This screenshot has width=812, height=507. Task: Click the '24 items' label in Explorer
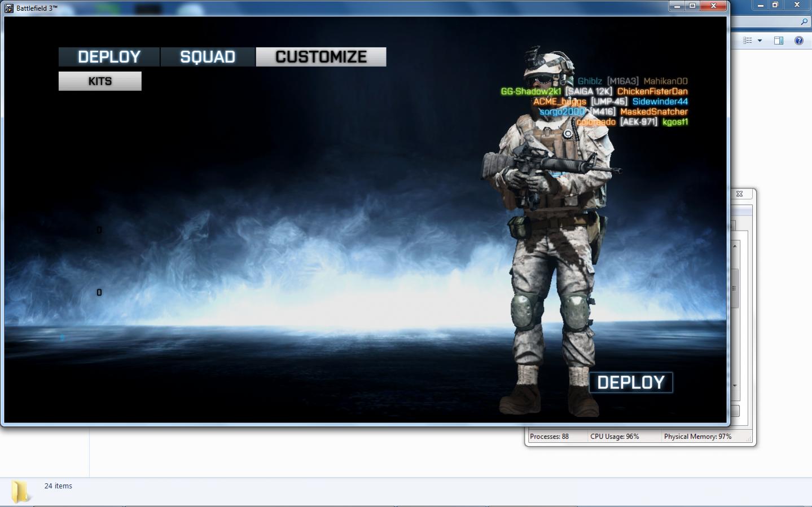[58, 486]
